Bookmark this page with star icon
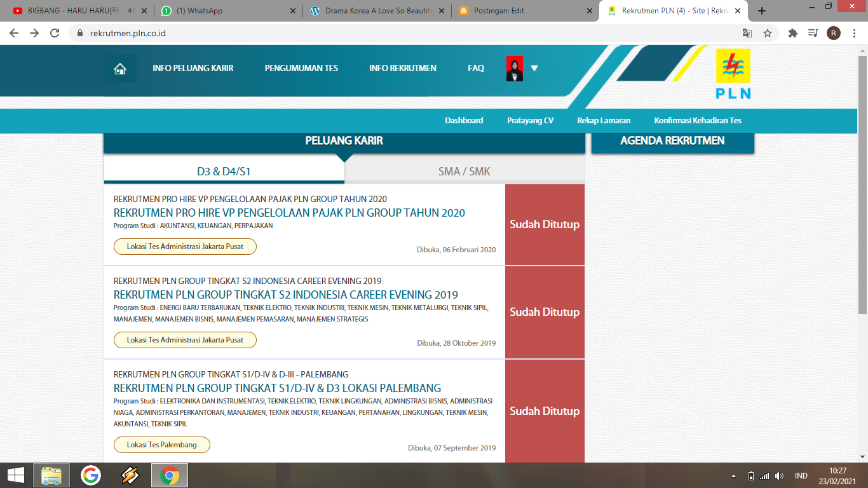Viewport: 868px width, 488px height. click(x=768, y=33)
